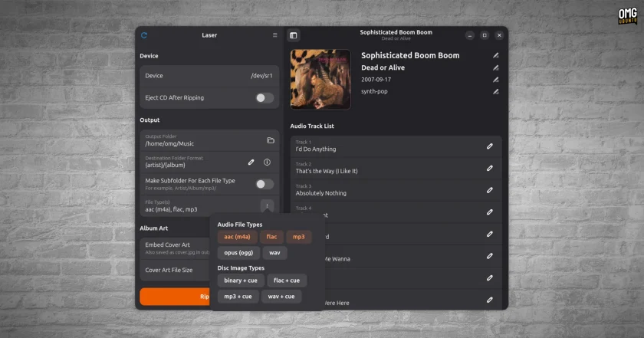644x338 pixels.
Task: Select the wav file type
Action: pos(274,253)
